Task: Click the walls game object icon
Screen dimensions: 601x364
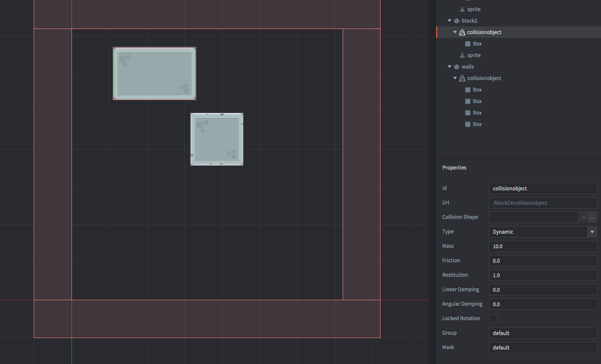Action: click(456, 67)
